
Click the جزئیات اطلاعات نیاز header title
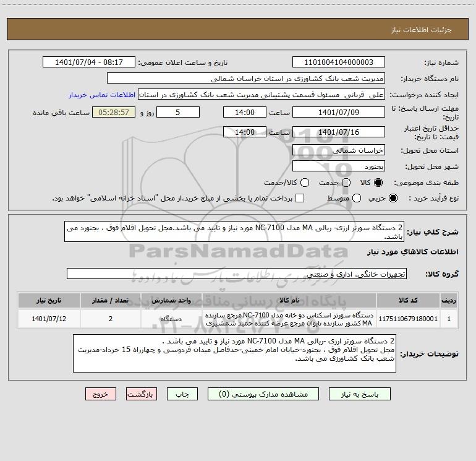(x=422, y=30)
